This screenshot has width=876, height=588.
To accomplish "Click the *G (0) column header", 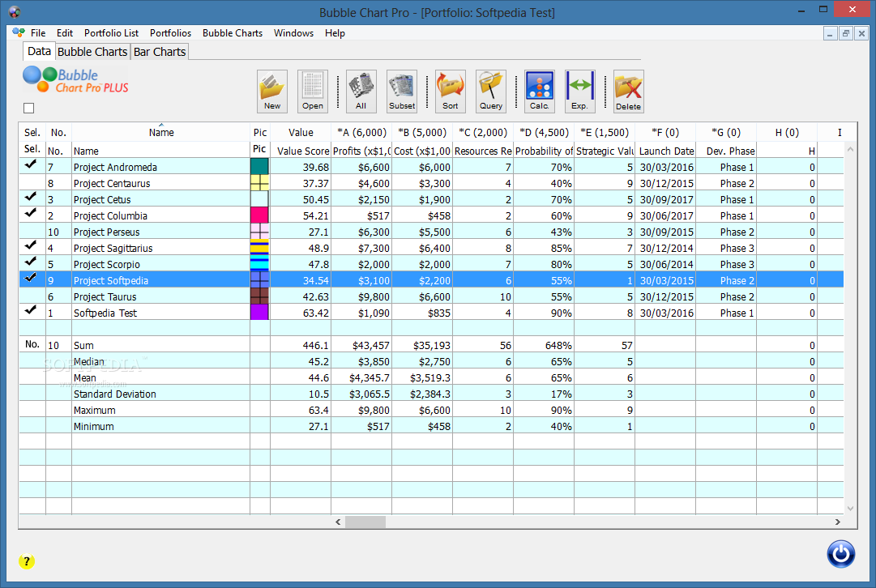I will point(726,132).
